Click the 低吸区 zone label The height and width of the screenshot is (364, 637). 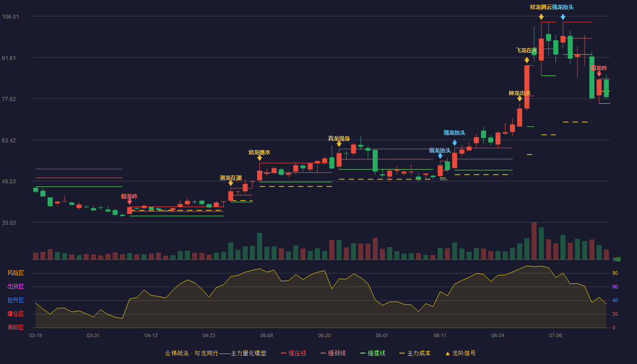[x=15, y=327]
